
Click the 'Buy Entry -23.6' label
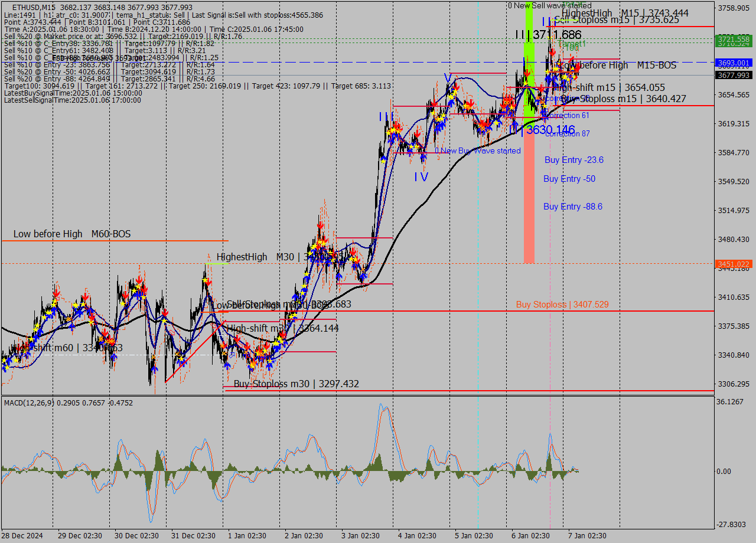pos(574,160)
